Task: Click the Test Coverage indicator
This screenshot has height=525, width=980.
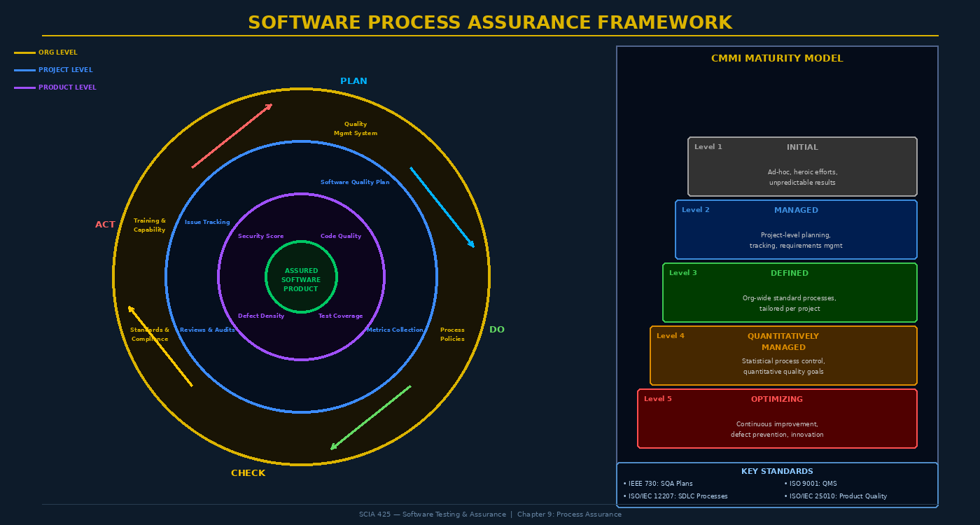Action: [341, 316]
